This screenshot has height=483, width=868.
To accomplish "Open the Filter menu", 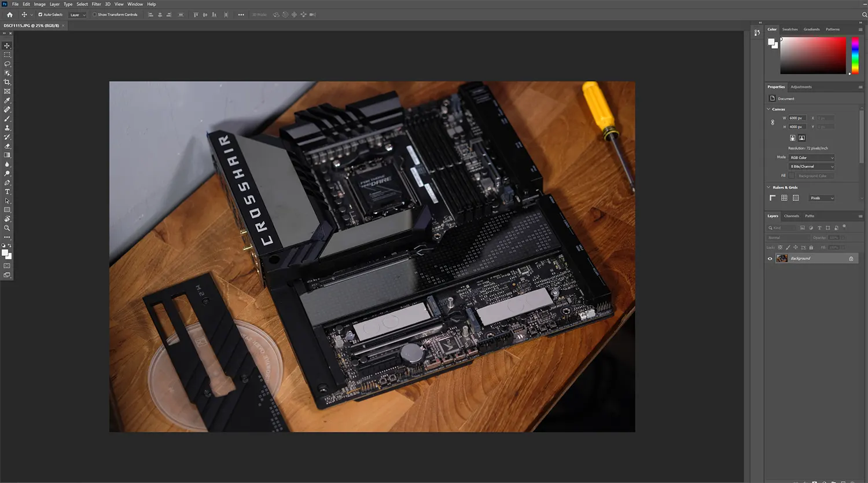I will (x=96, y=4).
